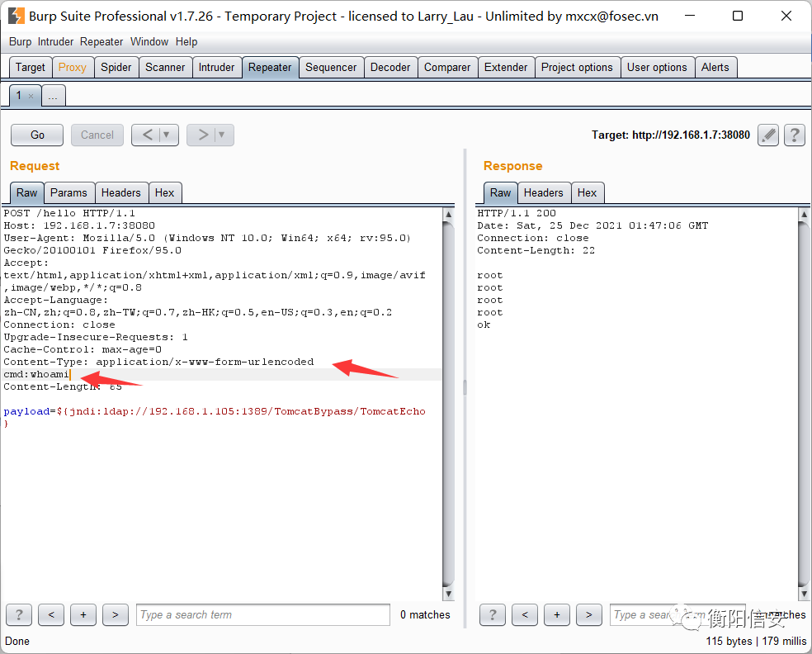Select the Repeater tool tab
Screen dimensions: 812x654
click(270, 68)
